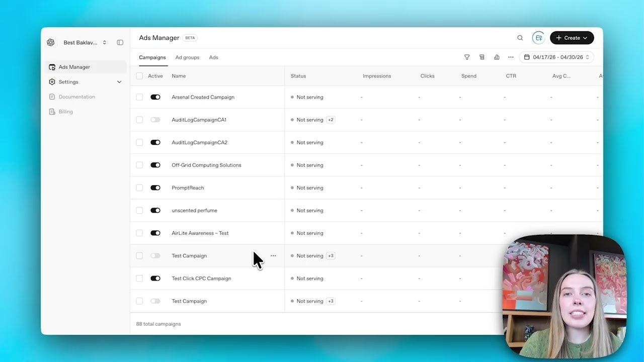644x362 pixels.
Task: Toggle unscented perfume active switch
Action: pyautogui.click(x=155, y=210)
